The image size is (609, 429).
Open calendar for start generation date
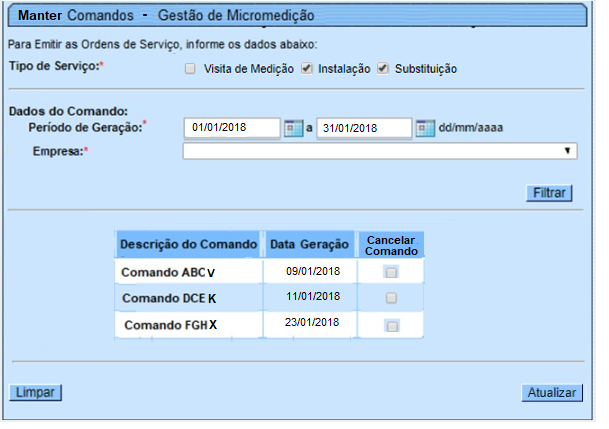click(x=293, y=128)
